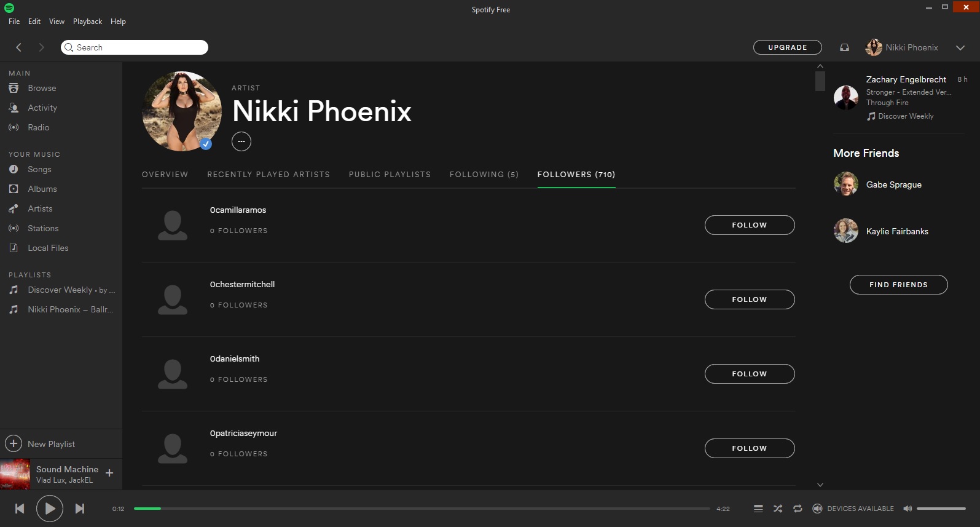This screenshot has height=527, width=980.
Task: Open the Help menu
Action: point(118,22)
